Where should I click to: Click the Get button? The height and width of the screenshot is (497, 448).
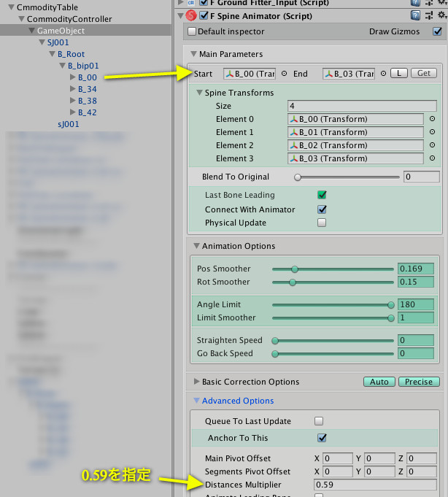(x=424, y=73)
